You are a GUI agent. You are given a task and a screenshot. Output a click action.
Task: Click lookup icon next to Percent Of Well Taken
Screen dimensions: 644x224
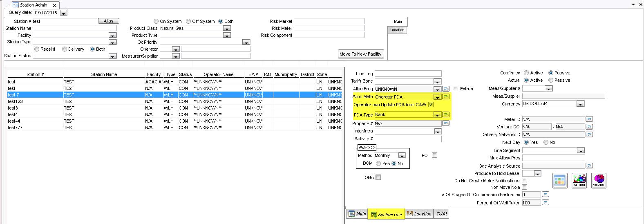tap(546, 203)
